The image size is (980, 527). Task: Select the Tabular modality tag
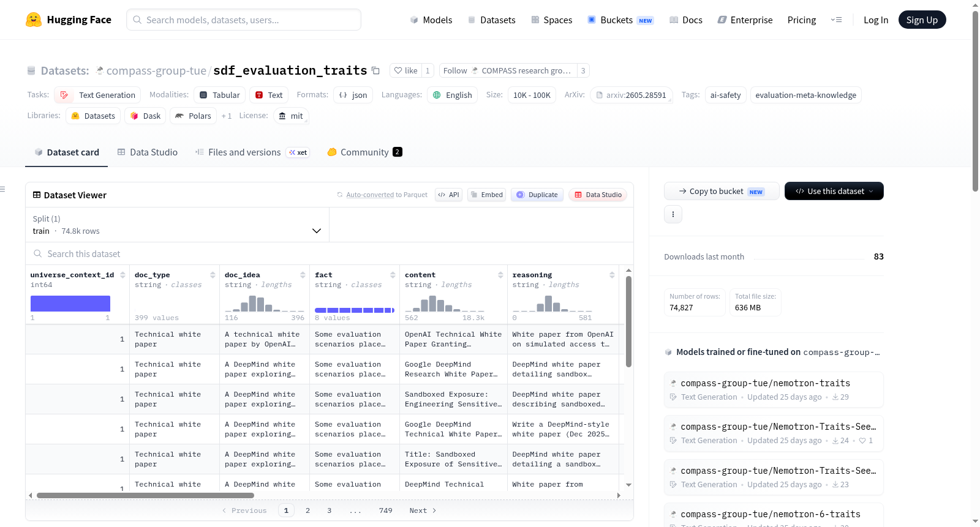[220, 95]
